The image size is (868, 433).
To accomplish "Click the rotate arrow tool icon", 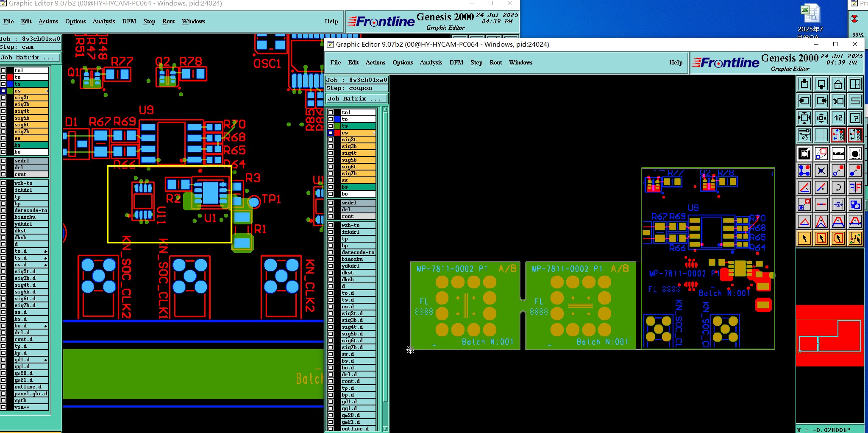I will (838, 187).
